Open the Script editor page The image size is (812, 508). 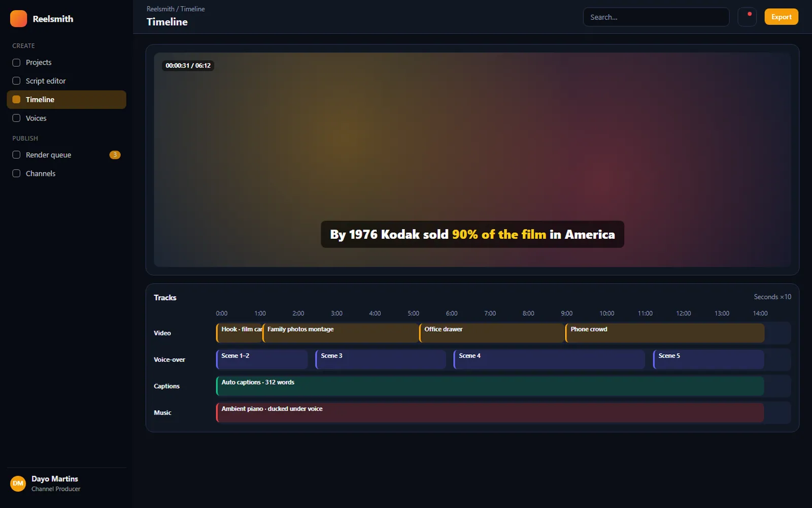click(66, 81)
